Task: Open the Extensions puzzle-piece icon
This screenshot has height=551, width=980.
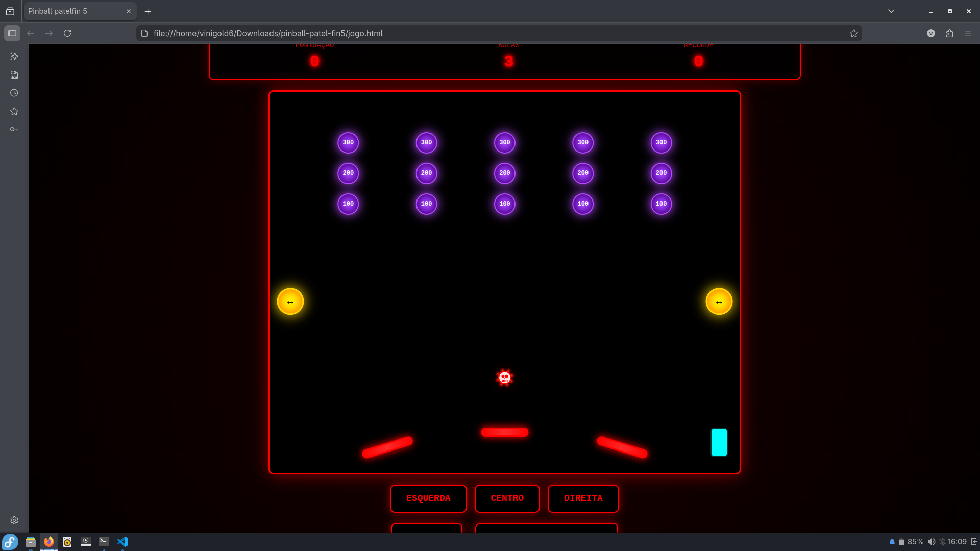Action: [x=949, y=33]
